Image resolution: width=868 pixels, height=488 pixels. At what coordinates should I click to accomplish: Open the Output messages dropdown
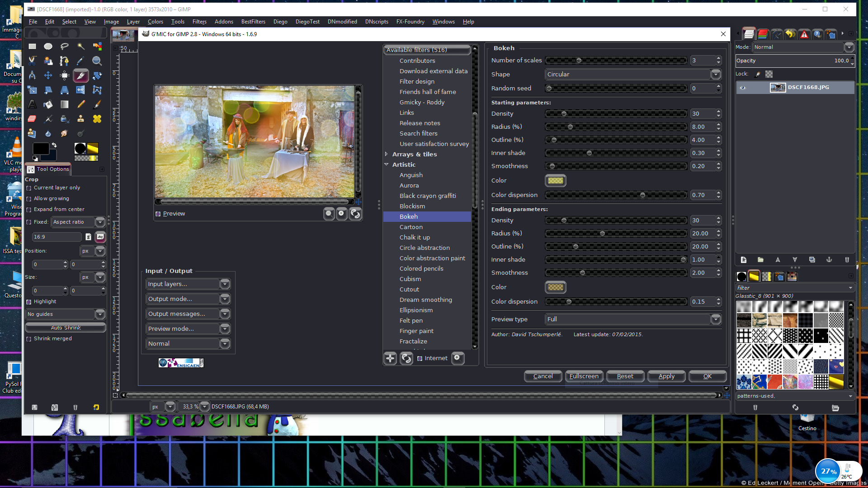tap(188, 314)
